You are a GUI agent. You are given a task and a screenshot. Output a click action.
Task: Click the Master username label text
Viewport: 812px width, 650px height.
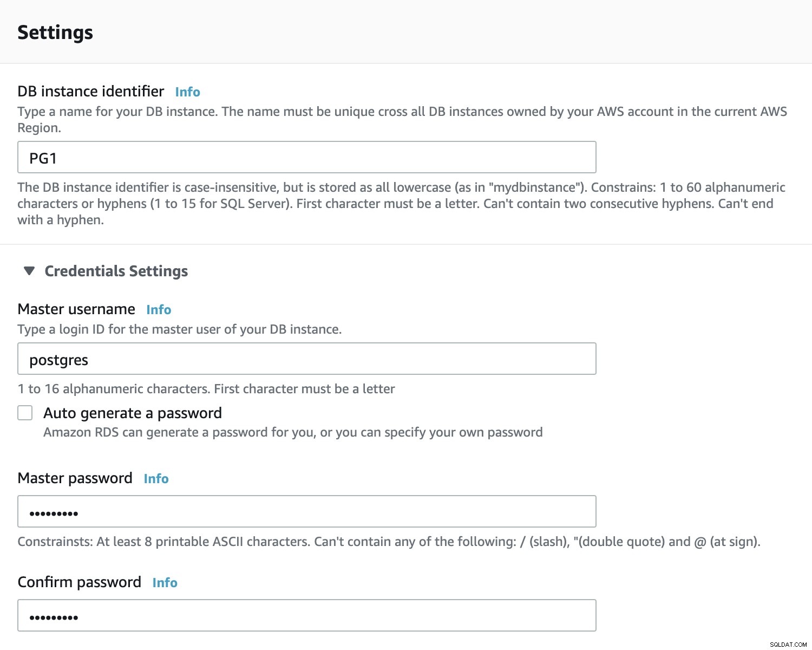(x=76, y=309)
